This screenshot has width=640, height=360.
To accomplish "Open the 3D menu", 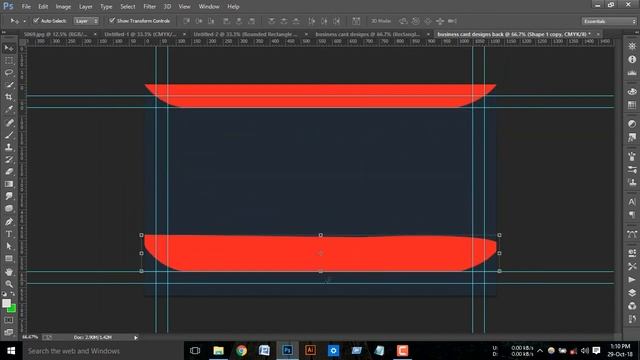I will pyautogui.click(x=167, y=7).
